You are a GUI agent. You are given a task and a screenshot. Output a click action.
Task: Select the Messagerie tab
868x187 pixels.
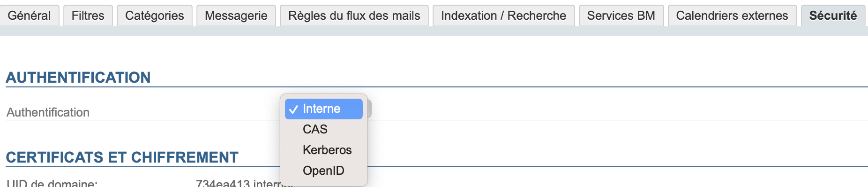pos(236,16)
